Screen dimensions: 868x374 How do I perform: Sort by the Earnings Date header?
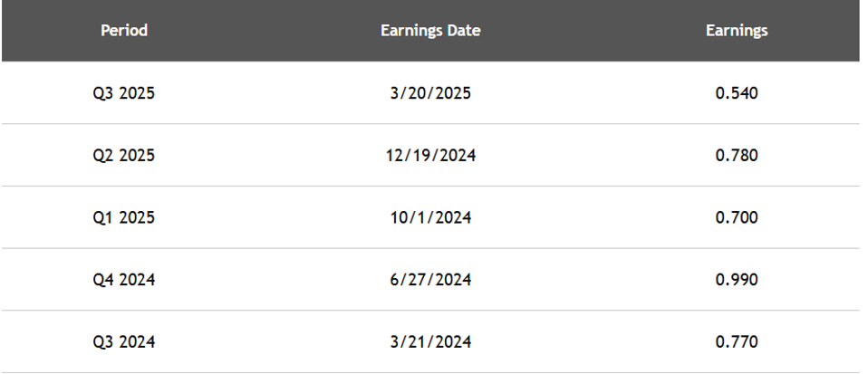tap(430, 31)
